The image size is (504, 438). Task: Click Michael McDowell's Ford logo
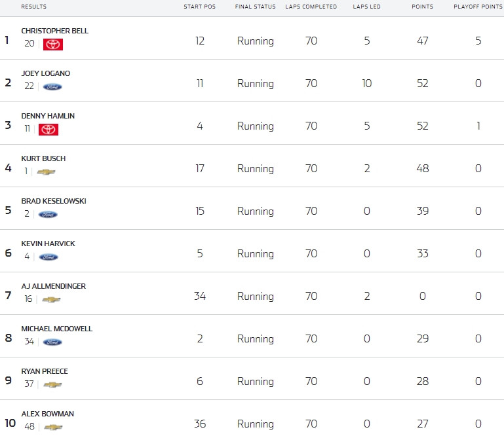(52, 342)
